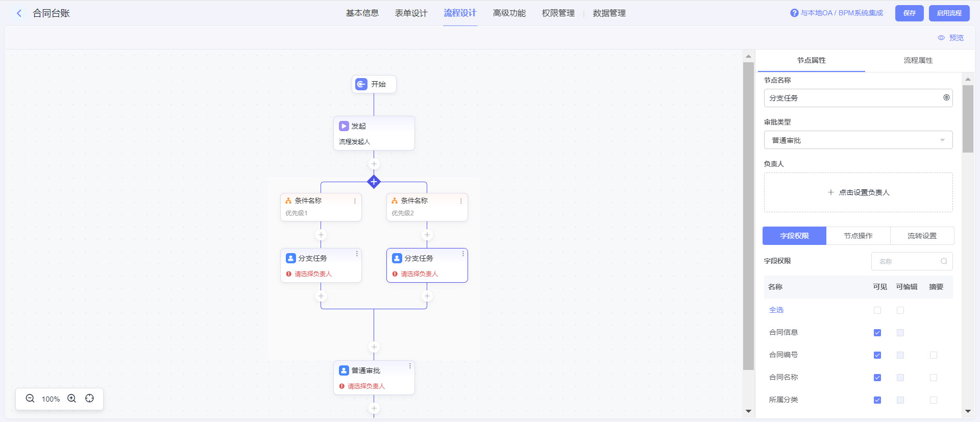Click the blue diamond add-branch icon

point(374,182)
